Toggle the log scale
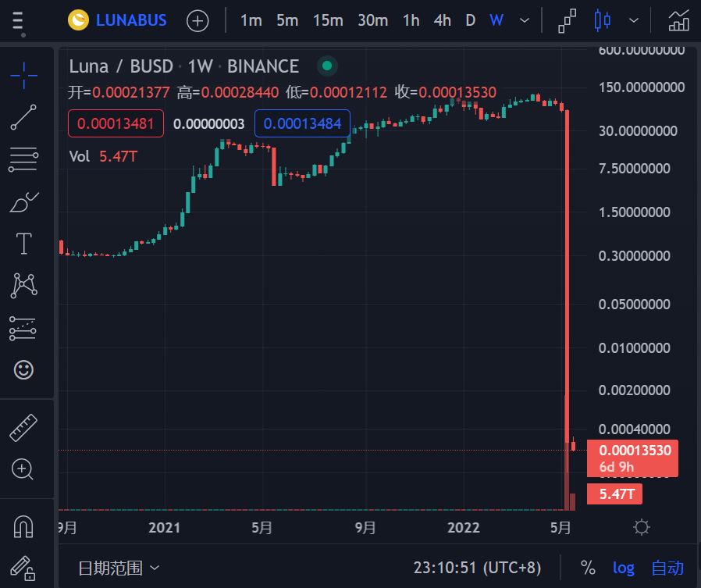 624,568
